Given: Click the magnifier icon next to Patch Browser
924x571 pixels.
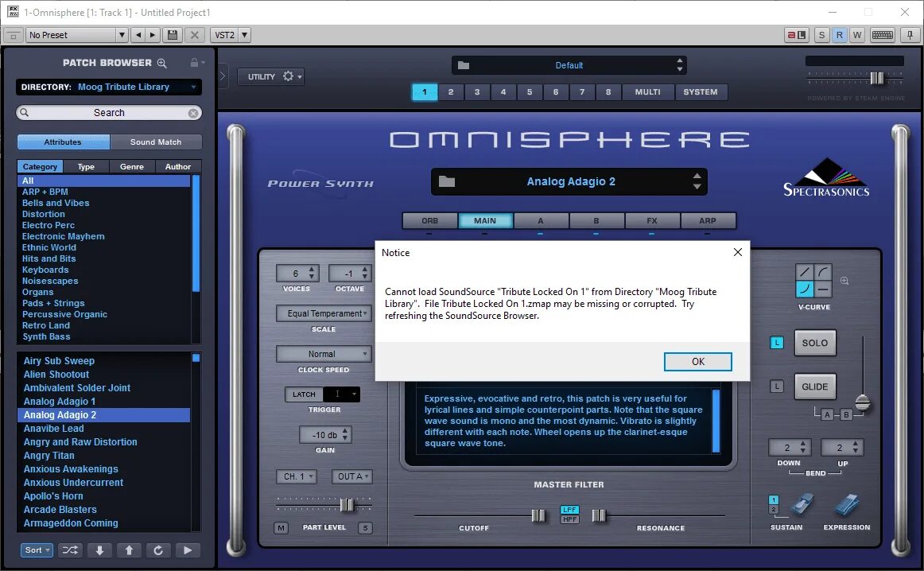Looking at the screenshot, I should point(162,63).
